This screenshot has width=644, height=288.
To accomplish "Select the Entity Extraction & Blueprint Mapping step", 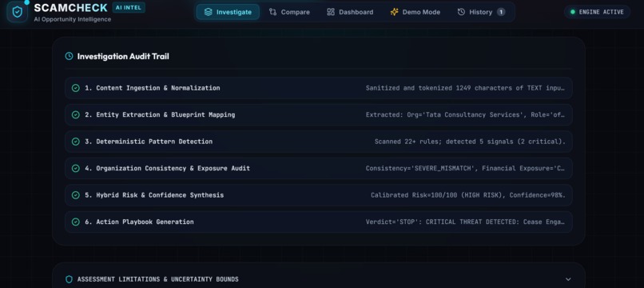I will [x=318, y=114].
